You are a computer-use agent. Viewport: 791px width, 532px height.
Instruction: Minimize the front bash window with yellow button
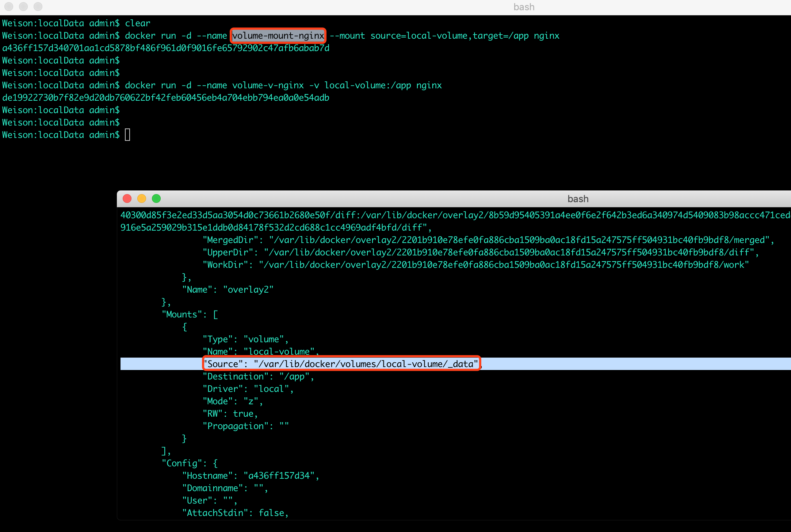pyautogui.click(x=142, y=198)
